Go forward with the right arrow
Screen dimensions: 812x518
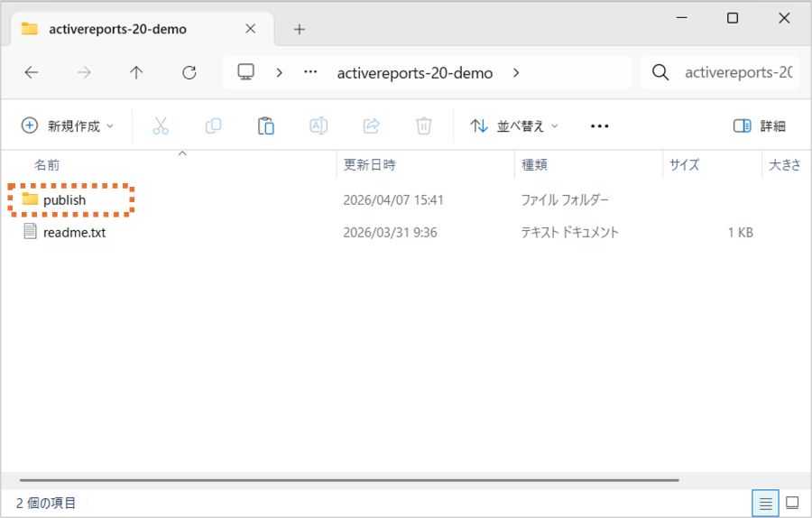coord(84,72)
